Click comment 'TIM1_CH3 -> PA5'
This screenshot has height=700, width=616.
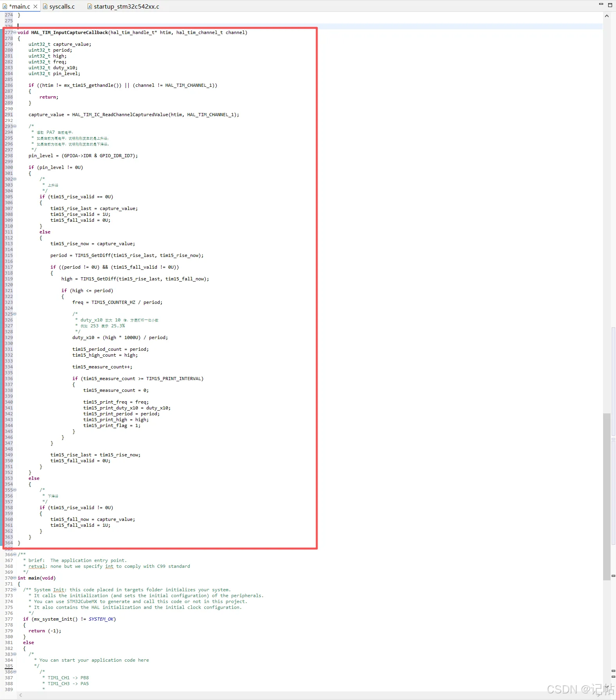68,684
